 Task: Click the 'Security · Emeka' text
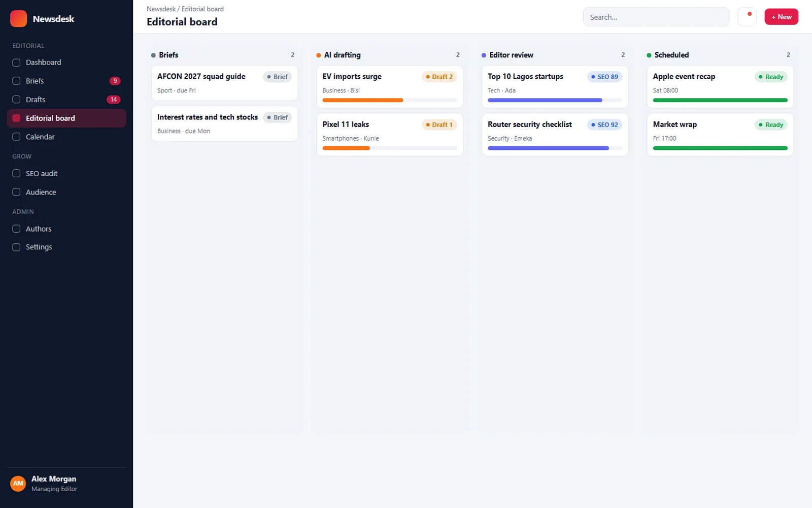(510, 138)
